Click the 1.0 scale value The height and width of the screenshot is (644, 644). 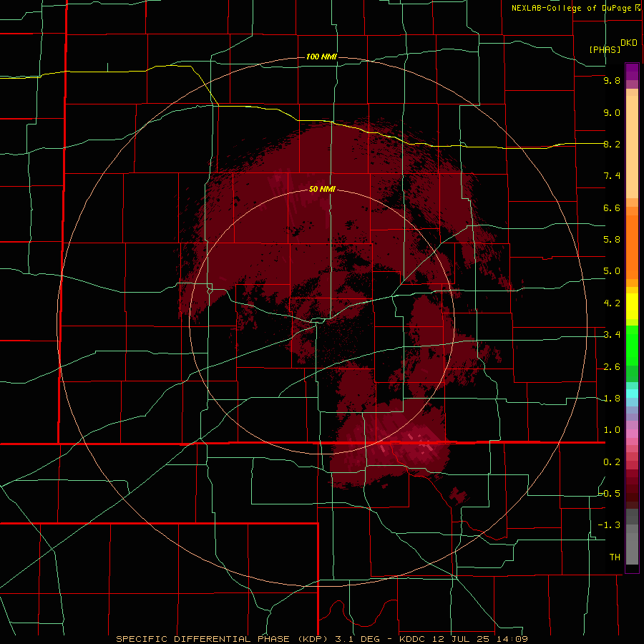pos(612,430)
